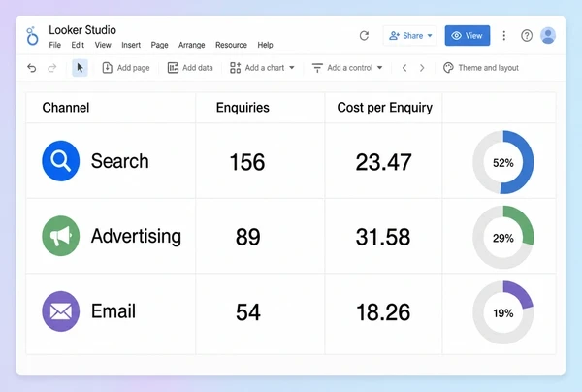The height and width of the screenshot is (392, 582).
Task: Select the 29% donut chart
Action: 503,238
